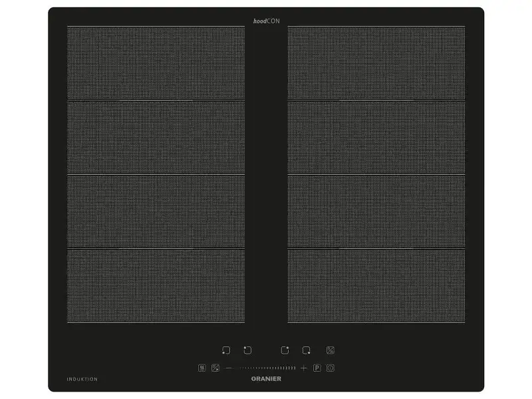
Task: Tap the diagonal-split icon beside the zone selectors
Action: [331, 350]
